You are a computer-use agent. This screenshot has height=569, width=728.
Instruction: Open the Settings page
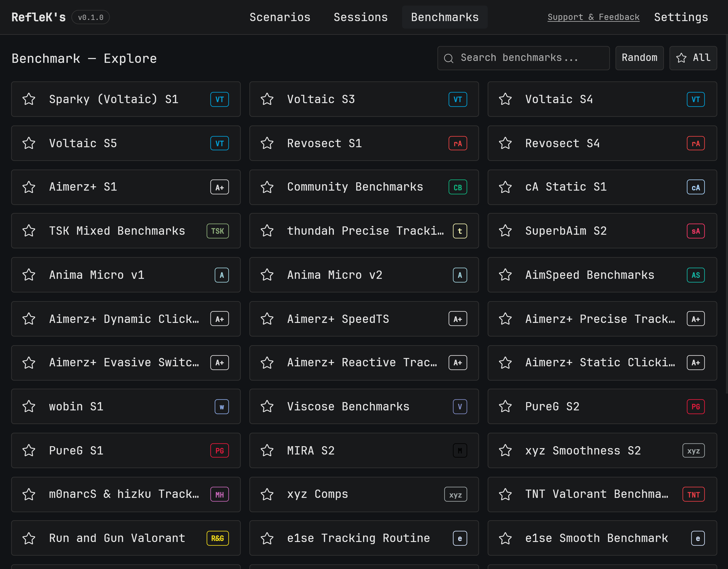(681, 17)
